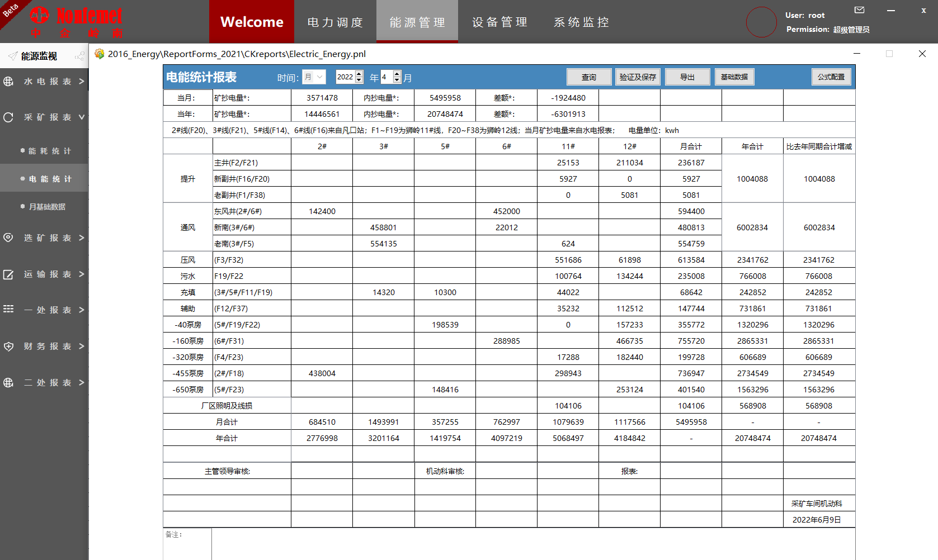Click the globe icon beside 水电报表

point(8,82)
